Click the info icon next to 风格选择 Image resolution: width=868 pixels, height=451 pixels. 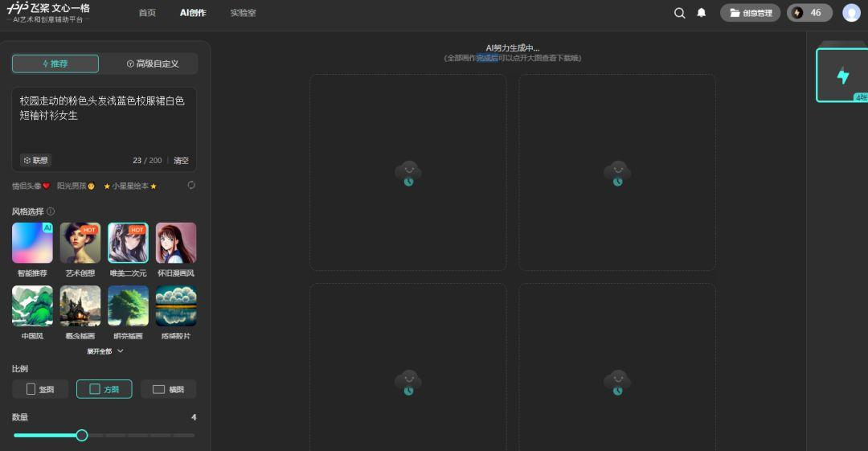(x=51, y=211)
